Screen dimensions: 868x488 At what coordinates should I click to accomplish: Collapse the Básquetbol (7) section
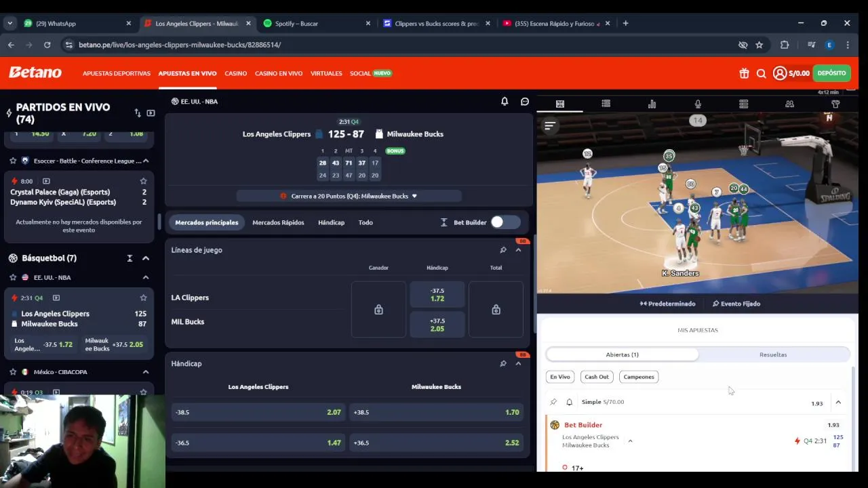[x=145, y=258]
